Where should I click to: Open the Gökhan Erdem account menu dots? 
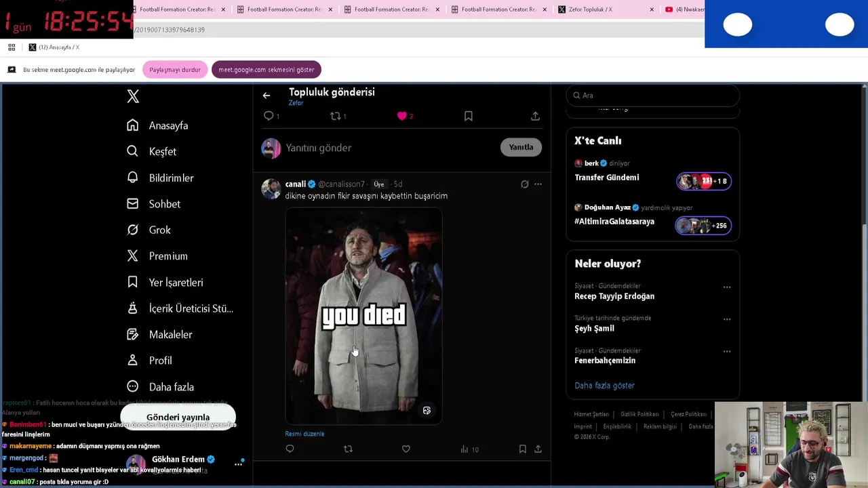tap(238, 464)
